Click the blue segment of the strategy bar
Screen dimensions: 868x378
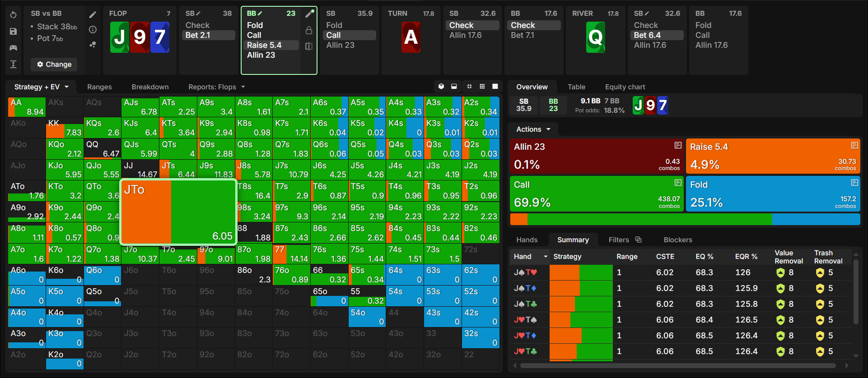pos(816,219)
